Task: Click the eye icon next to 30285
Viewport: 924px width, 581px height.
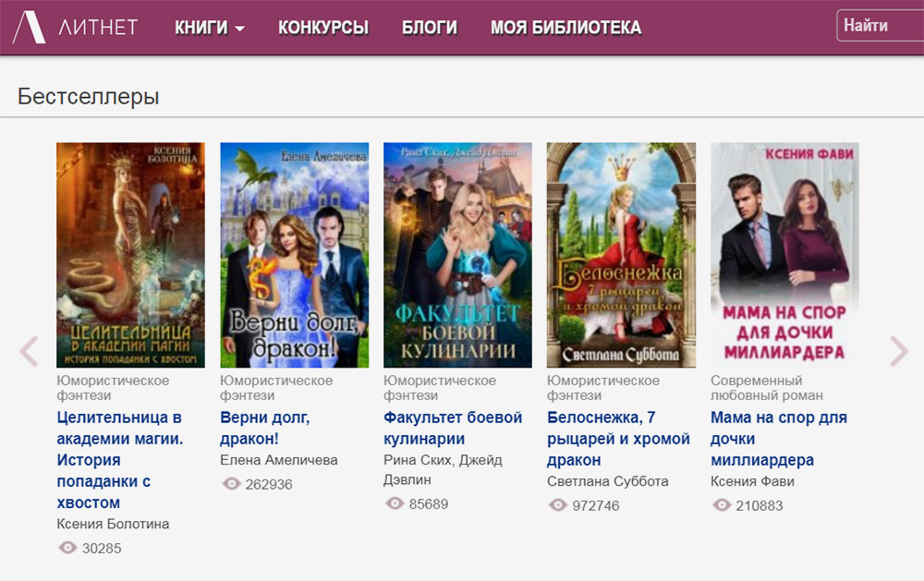Action: click(67, 548)
